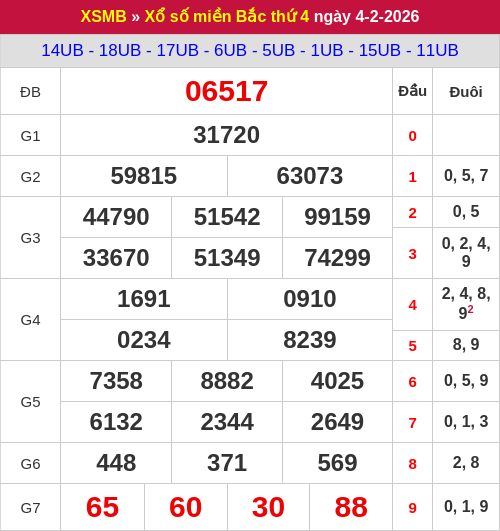Select the date text 'ngày 4-2-2026'
The width and height of the screenshot is (500, 531).
pos(367,17)
